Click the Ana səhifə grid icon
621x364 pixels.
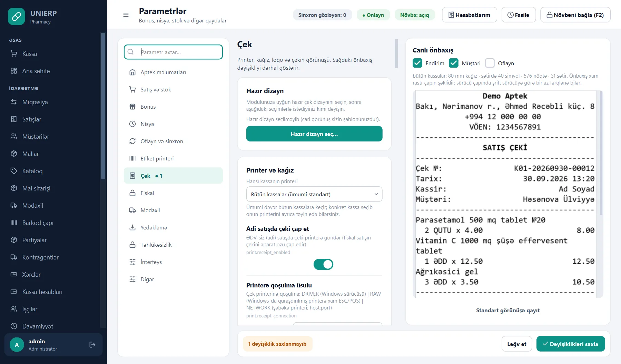point(14,71)
